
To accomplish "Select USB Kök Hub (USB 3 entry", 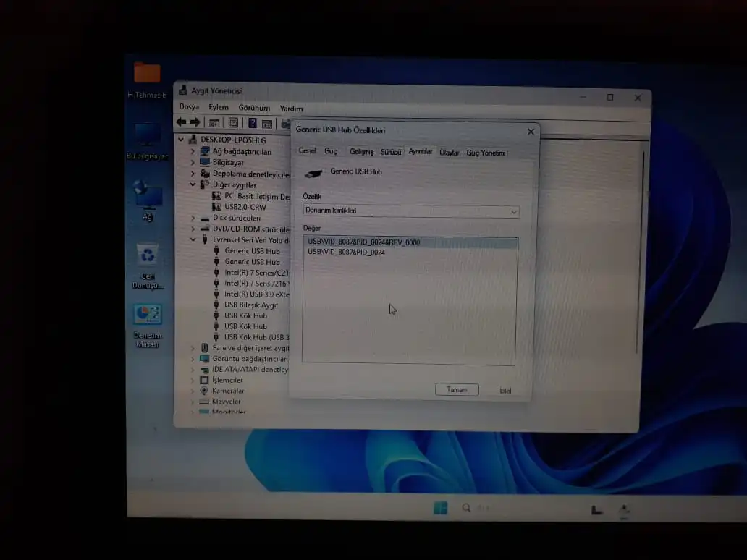I will [x=256, y=337].
